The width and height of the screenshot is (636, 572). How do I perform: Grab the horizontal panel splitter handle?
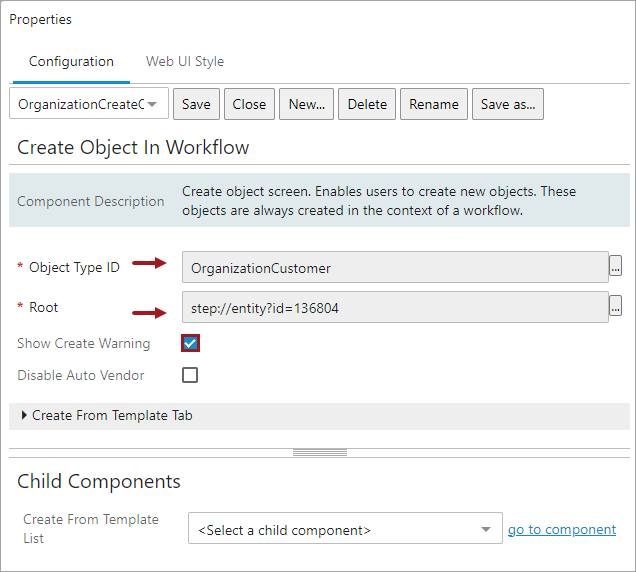pyautogui.click(x=318, y=452)
